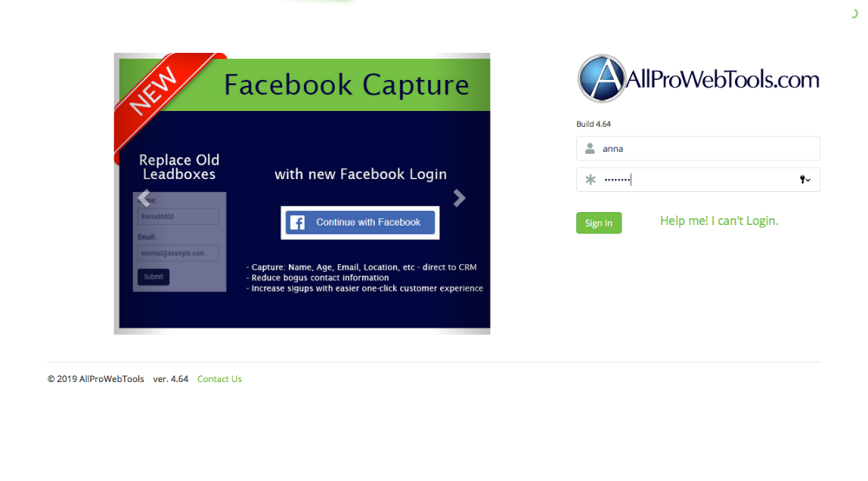Click the Submit button in old leadbox preview
The height and width of the screenshot is (481, 868).
pyautogui.click(x=154, y=277)
